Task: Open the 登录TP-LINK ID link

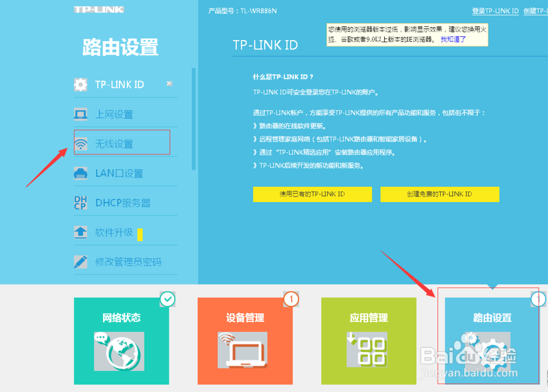Action: coord(495,10)
